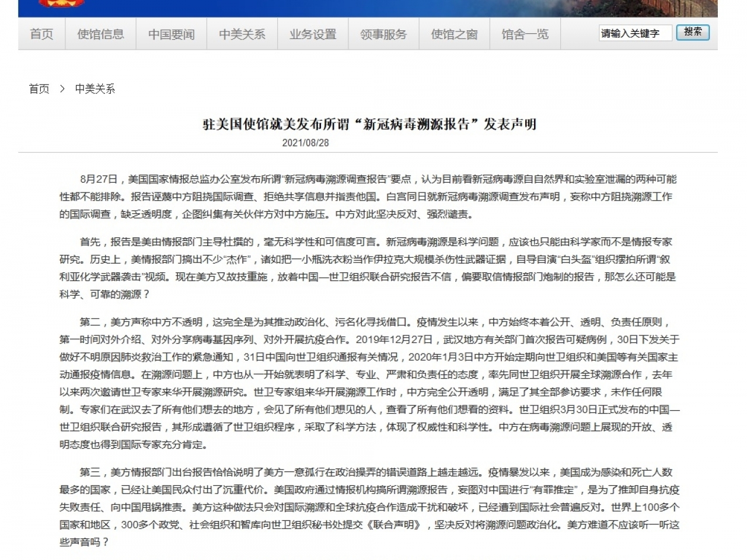
Task: Click the breadcrumb separator arrow
Action: (62, 89)
